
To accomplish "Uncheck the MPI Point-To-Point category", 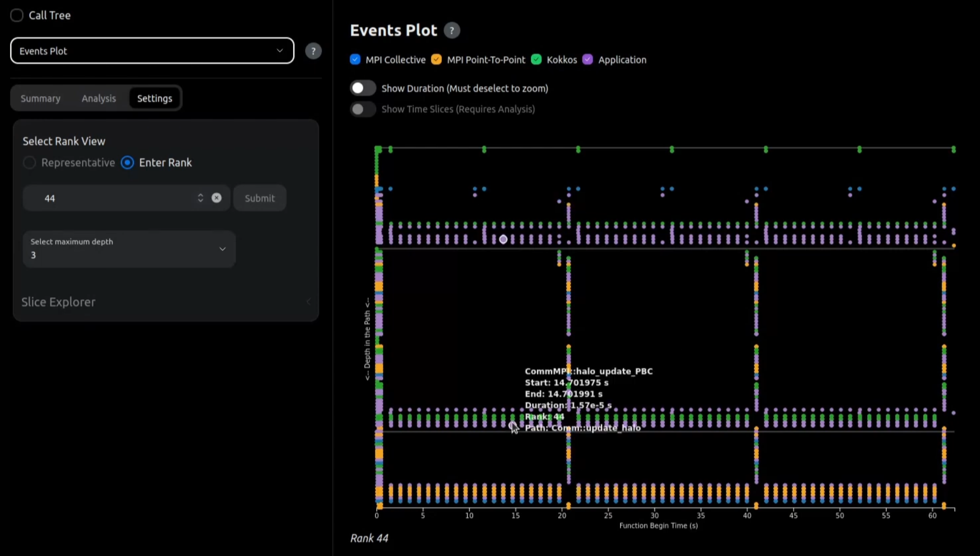I will click(437, 59).
